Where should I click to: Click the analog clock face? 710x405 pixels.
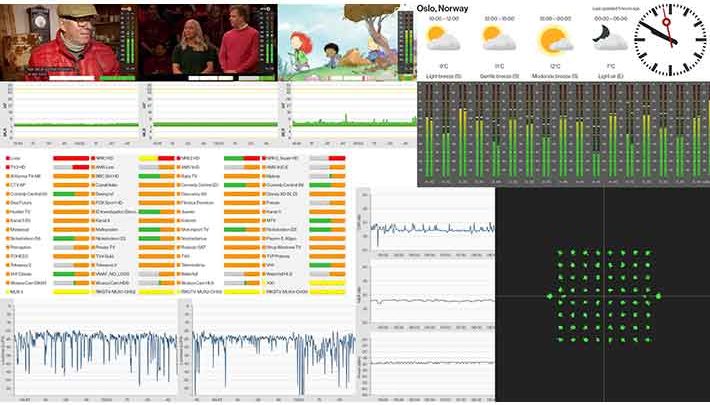671,38
